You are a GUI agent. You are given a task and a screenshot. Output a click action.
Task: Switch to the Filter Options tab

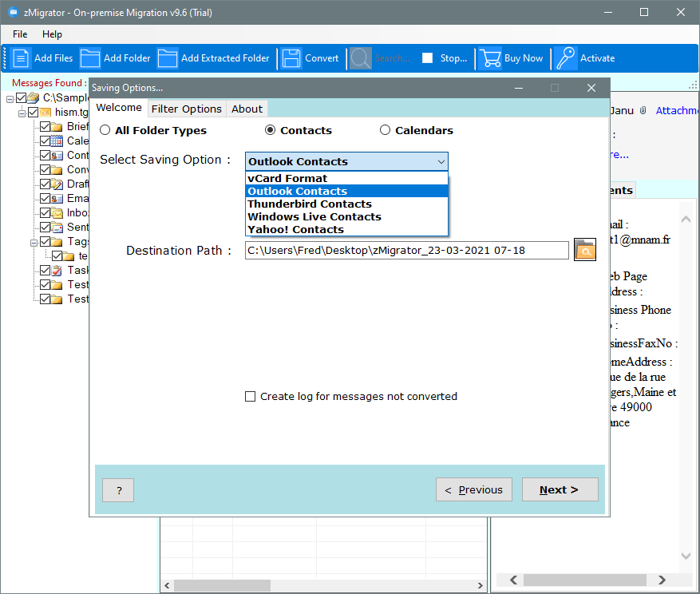187,109
